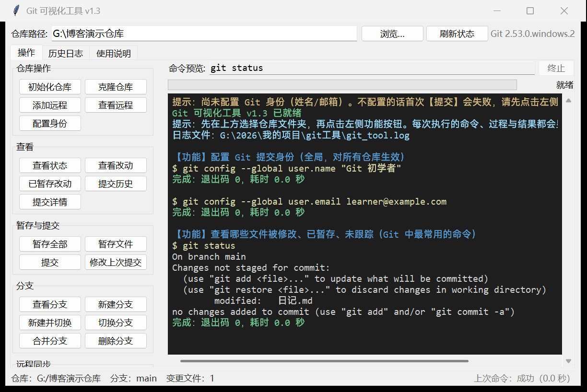Open the 使用说明 tab
The image size is (587, 392).
point(114,53)
